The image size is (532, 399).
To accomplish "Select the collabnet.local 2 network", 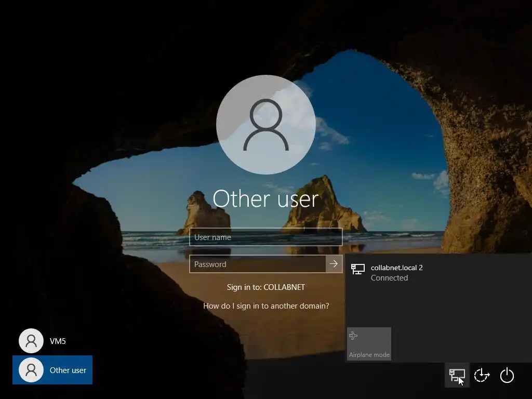I will pyautogui.click(x=438, y=273).
